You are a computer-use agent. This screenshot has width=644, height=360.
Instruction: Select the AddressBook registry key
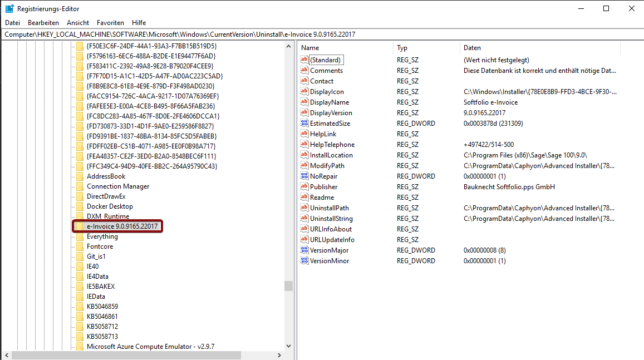coord(106,176)
